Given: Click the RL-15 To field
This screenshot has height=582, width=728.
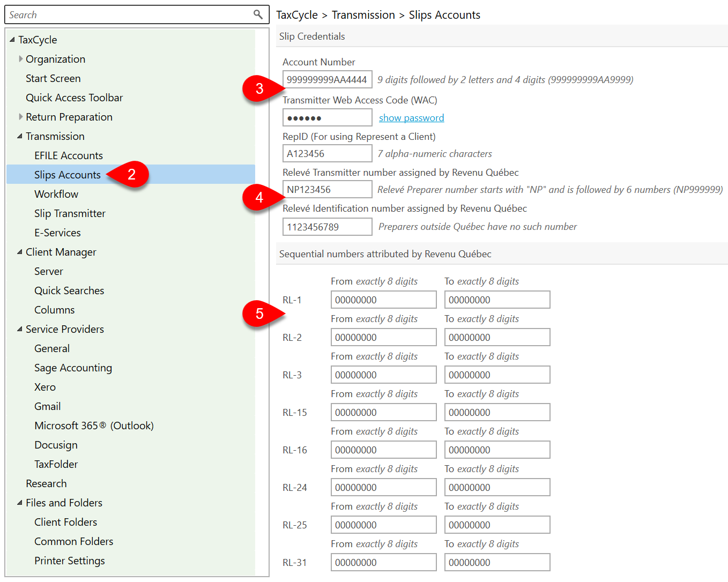Looking at the screenshot, I should 497,412.
